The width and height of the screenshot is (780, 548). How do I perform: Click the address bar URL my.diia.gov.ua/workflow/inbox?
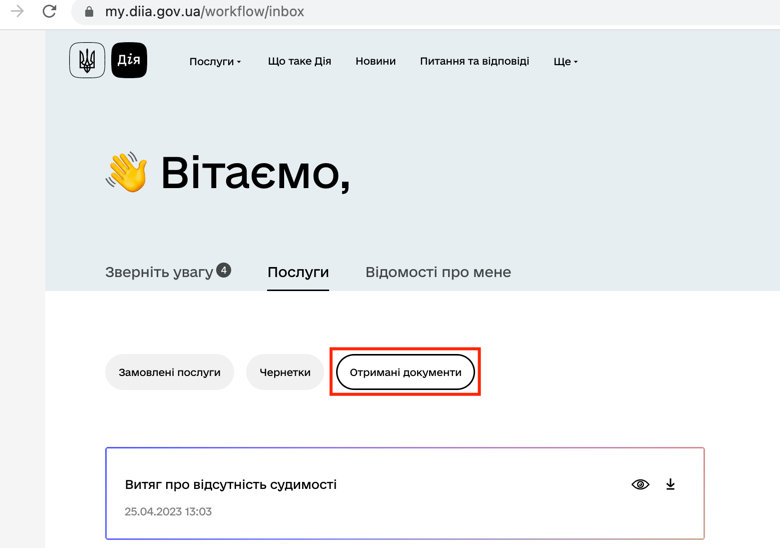(204, 11)
